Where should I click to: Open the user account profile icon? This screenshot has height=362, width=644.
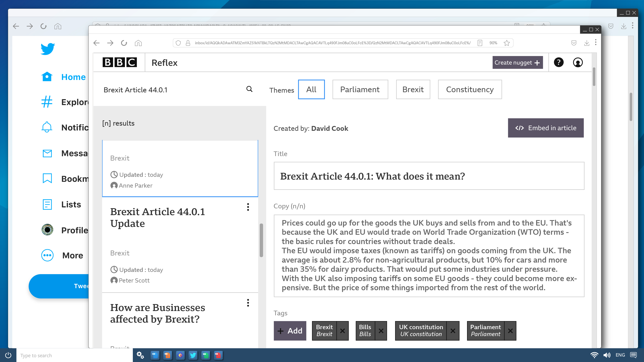point(578,62)
